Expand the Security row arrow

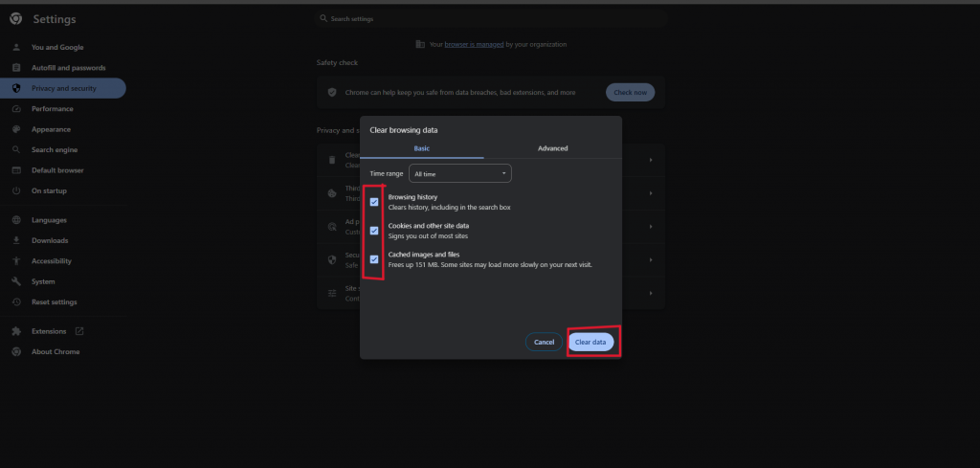click(x=651, y=259)
